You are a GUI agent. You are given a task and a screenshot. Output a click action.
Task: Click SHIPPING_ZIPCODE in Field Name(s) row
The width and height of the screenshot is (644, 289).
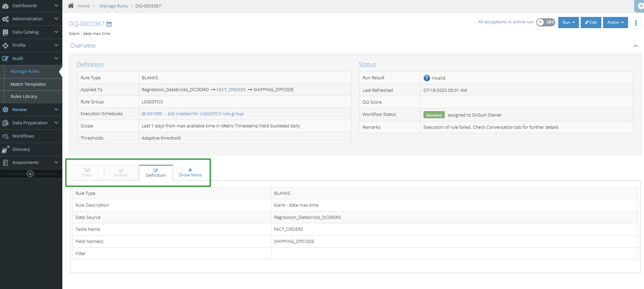(x=294, y=241)
